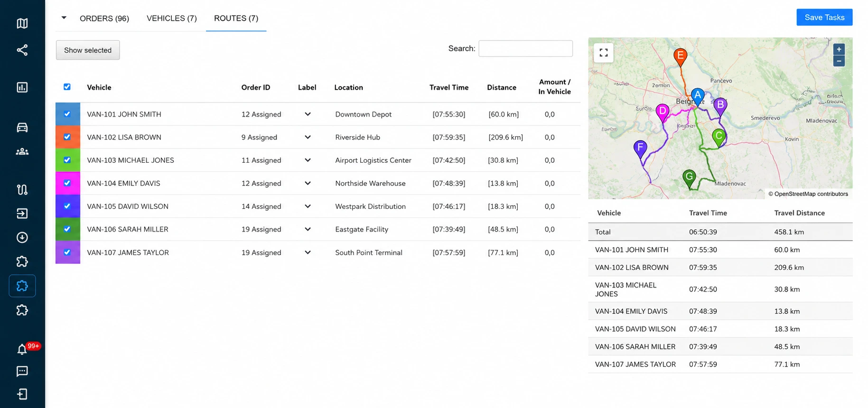The width and height of the screenshot is (868, 408).
Task: Zoom out on the map
Action: coord(839,61)
